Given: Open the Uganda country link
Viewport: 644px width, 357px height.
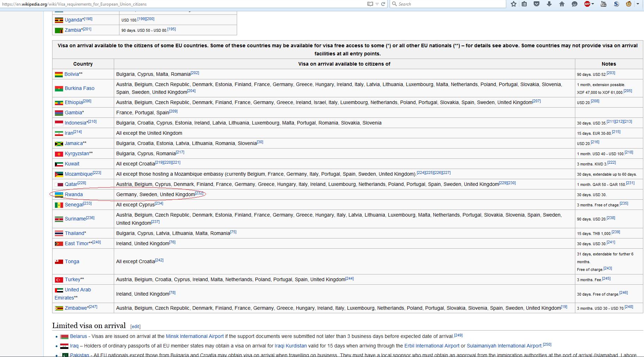Looking at the screenshot, I should pos(73,20).
